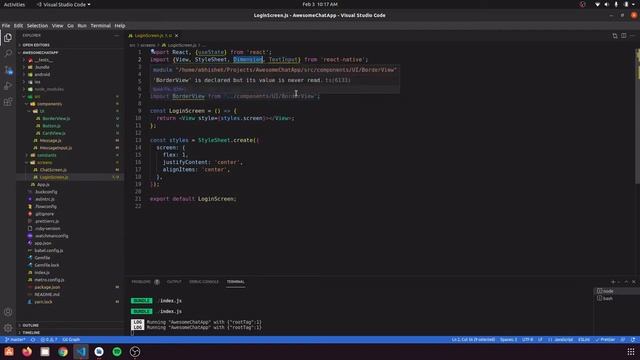640x360 pixels.
Task: Open package.json in the explorer
Action: click(47, 287)
